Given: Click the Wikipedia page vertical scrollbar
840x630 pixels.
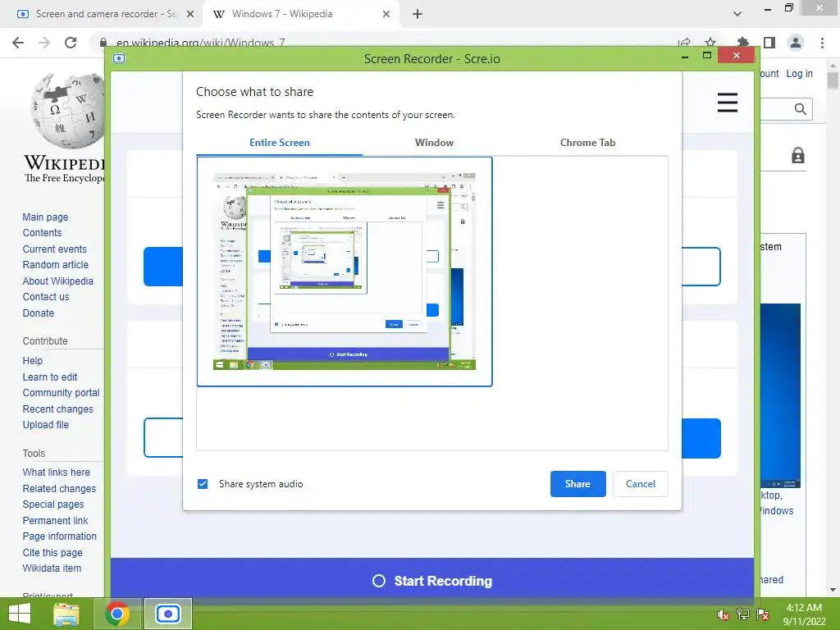Looking at the screenshot, I should pyautogui.click(x=833, y=326).
